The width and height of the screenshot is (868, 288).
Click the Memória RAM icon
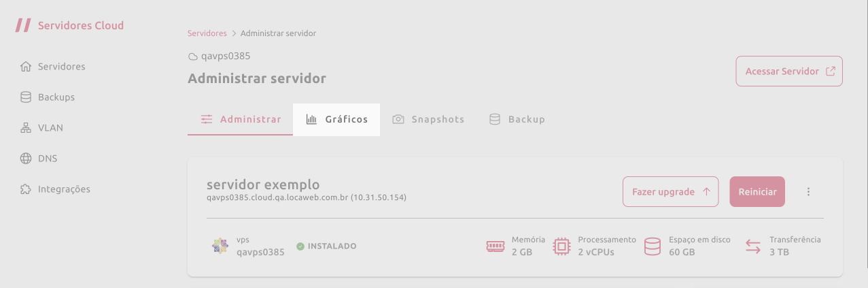496,246
